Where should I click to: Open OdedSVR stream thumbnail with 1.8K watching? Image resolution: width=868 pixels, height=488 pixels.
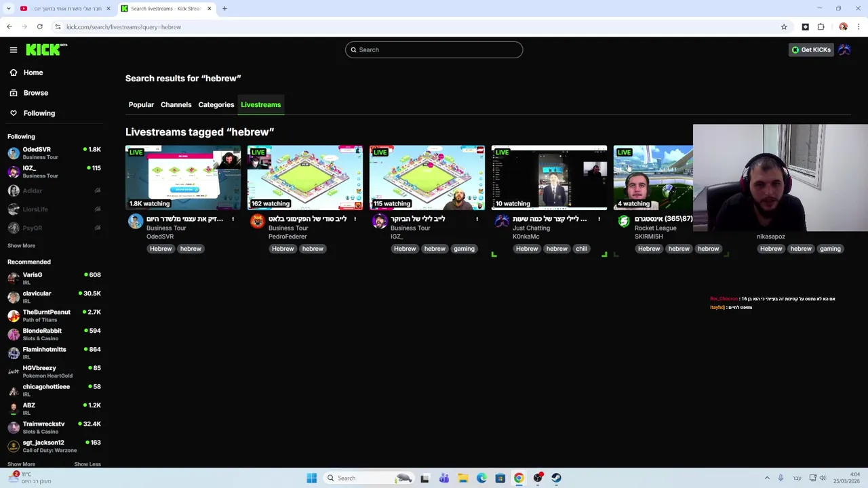[x=183, y=177]
